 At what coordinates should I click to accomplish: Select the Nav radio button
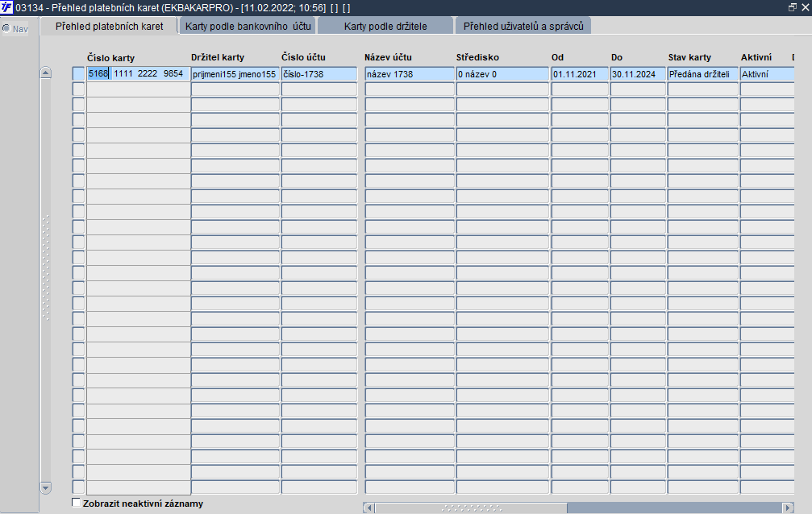point(6,28)
